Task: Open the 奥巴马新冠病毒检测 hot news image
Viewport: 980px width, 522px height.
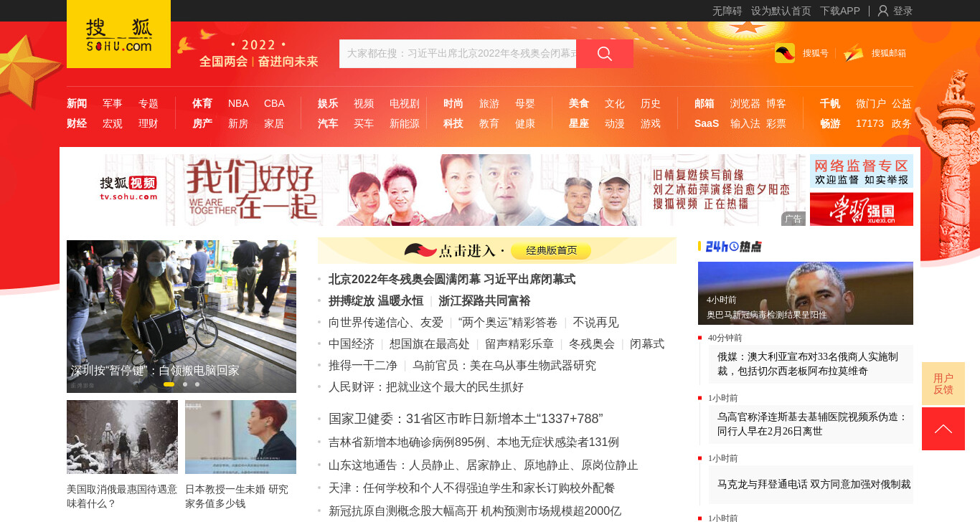Action: [x=806, y=293]
